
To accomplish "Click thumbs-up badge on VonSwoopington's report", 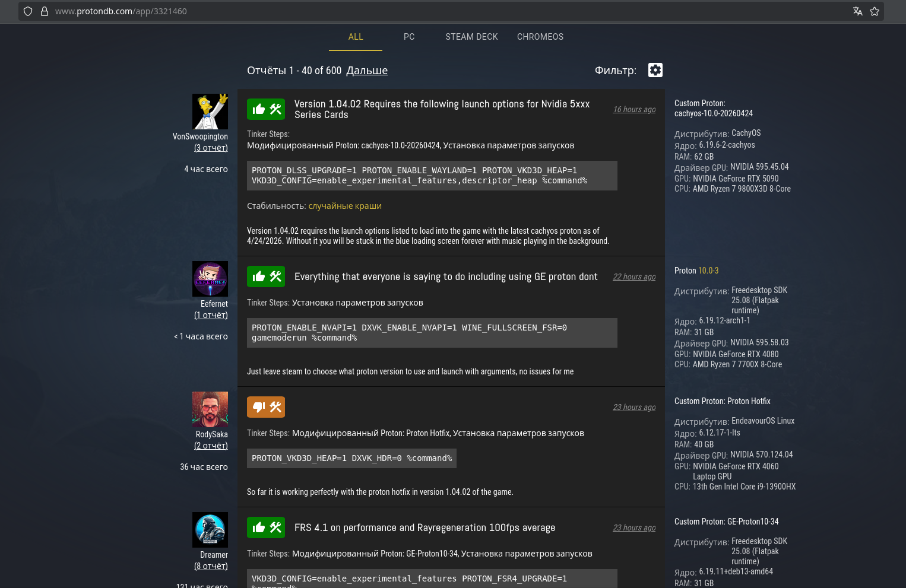I will coord(266,109).
